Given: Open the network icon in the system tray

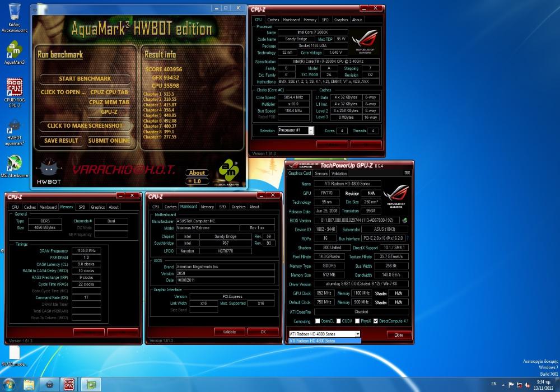Looking at the screenshot, I should (x=519, y=385).
